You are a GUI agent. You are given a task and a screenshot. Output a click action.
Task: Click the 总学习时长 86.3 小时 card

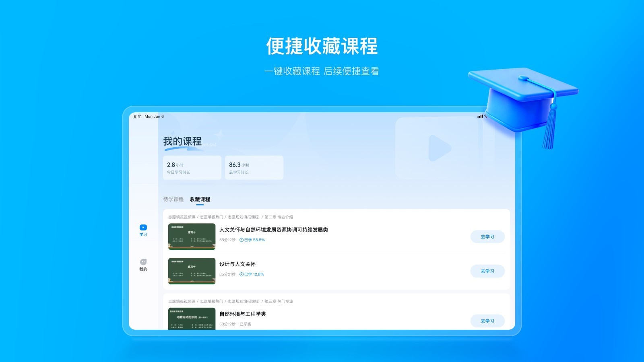point(254,168)
